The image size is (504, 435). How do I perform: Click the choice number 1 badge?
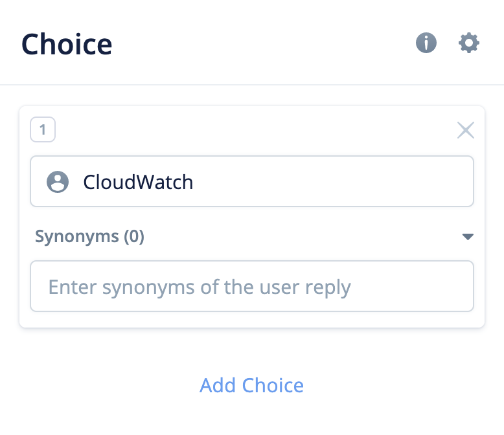43,130
